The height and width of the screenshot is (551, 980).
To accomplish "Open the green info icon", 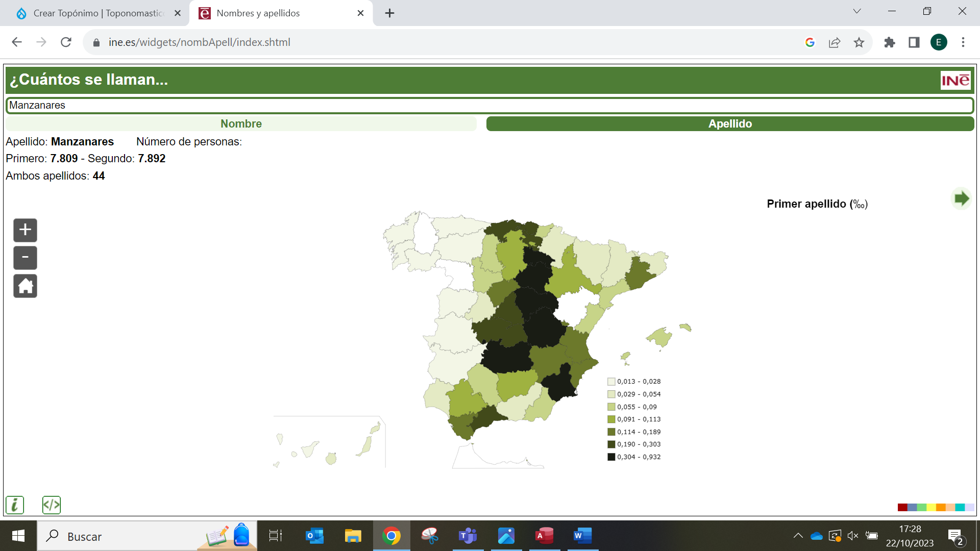I will click(x=15, y=505).
